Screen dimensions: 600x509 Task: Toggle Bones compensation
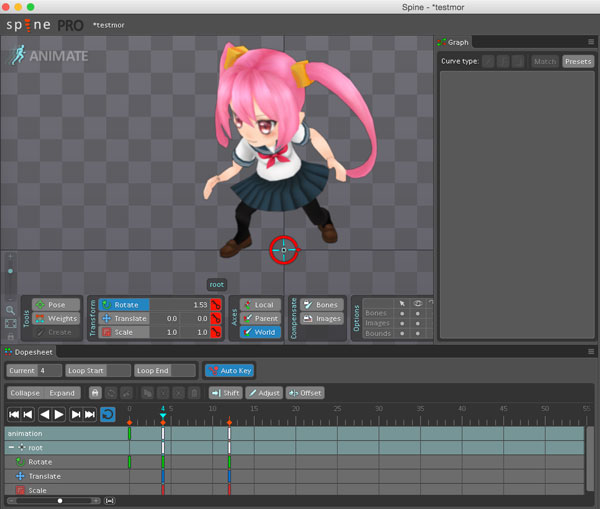[321, 305]
